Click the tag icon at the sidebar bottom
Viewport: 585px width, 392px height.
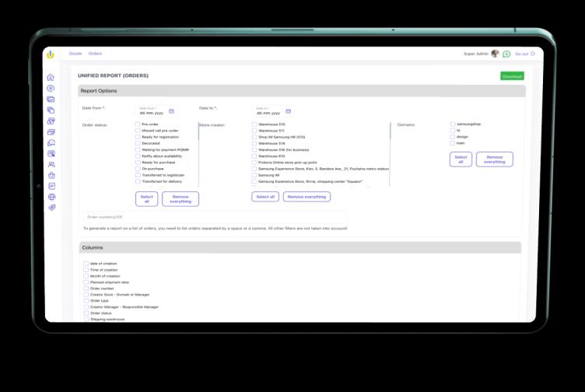pyautogui.click(x=51, y=208)
